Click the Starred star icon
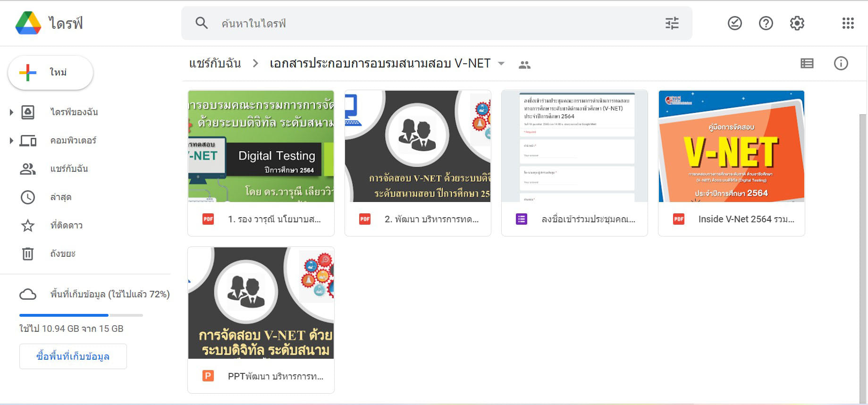This screenshot has height=405, width=868. [28, 225]
